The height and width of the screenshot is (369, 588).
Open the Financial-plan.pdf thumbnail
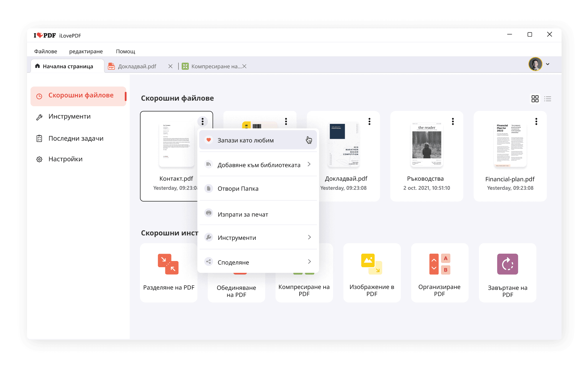[x=510, y=144]
